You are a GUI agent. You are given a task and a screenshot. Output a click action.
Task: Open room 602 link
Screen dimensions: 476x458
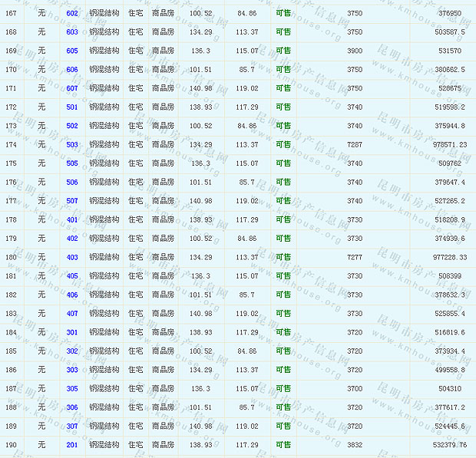pyautogui.click(x=72, y=14)
